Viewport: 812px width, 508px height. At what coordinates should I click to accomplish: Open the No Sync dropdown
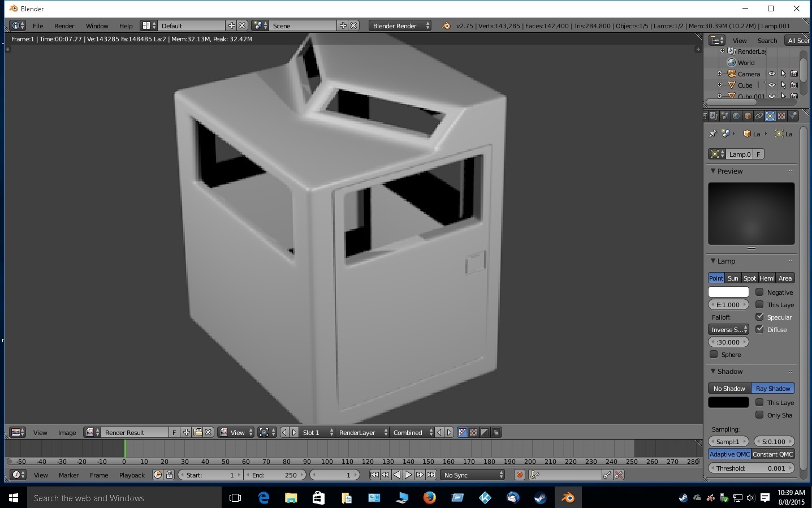[x=473, y=475]
